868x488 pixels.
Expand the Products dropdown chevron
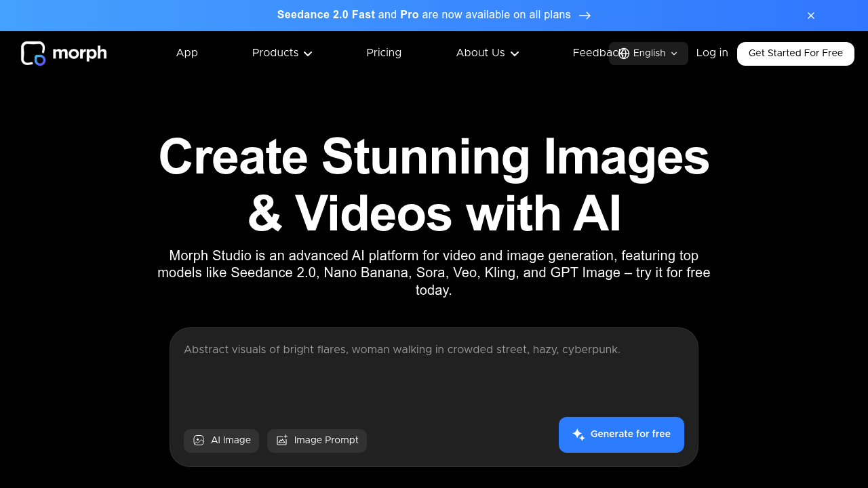click(308, 54)
